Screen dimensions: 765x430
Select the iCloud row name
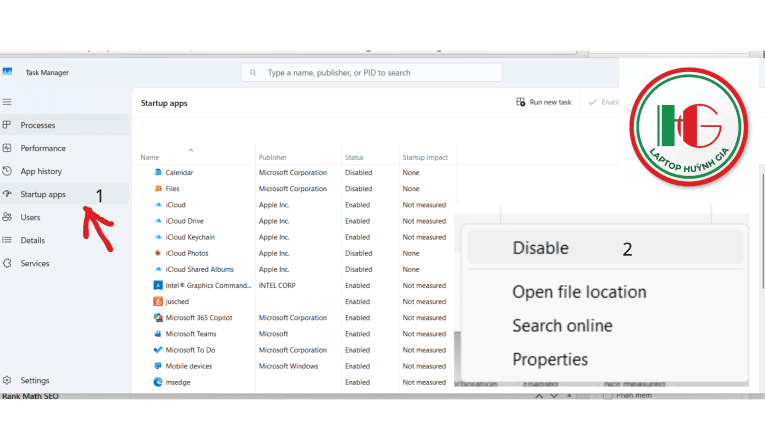tap(176, 205)
